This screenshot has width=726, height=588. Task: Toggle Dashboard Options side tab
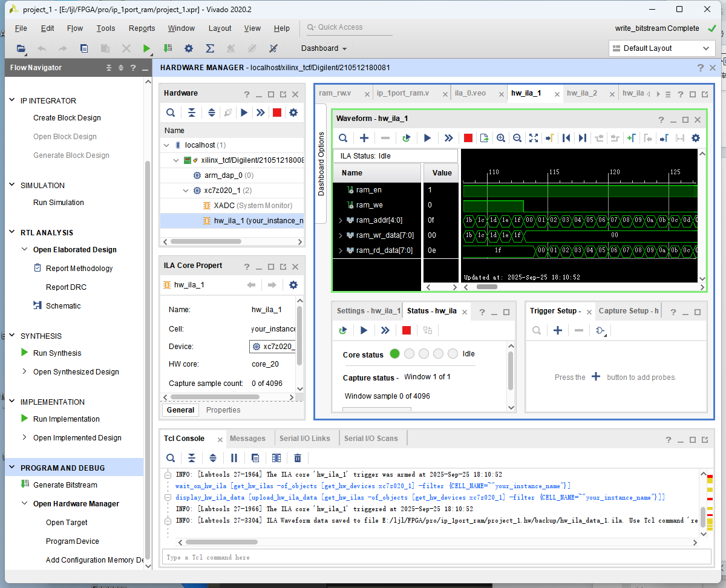tap(321, 164)
